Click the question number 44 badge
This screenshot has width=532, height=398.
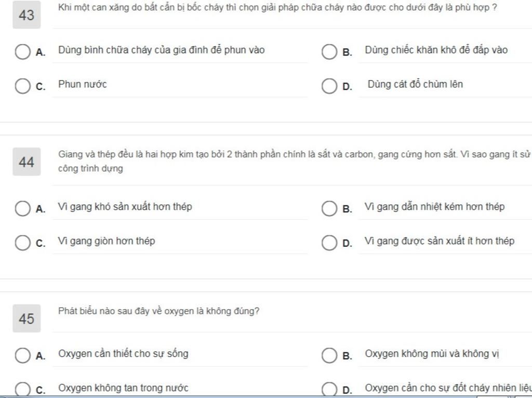pyautogui.click(x=26, y=163)
